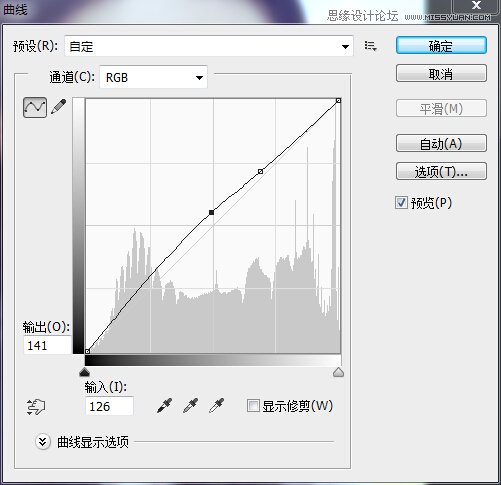Click the 取消 cancel button
Image resolution: width=501 pixels, height=485 pixels.
[441, 74]
